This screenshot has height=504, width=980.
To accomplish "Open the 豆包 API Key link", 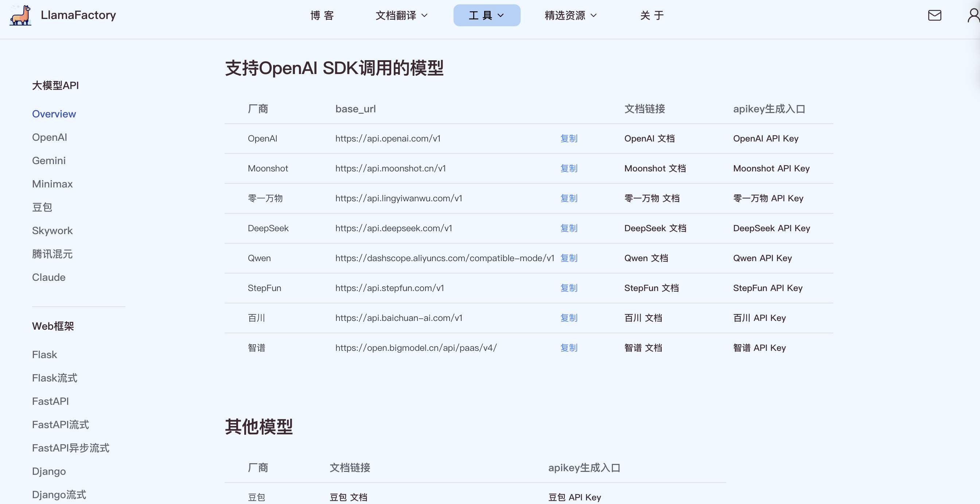I will click(574, 497).
